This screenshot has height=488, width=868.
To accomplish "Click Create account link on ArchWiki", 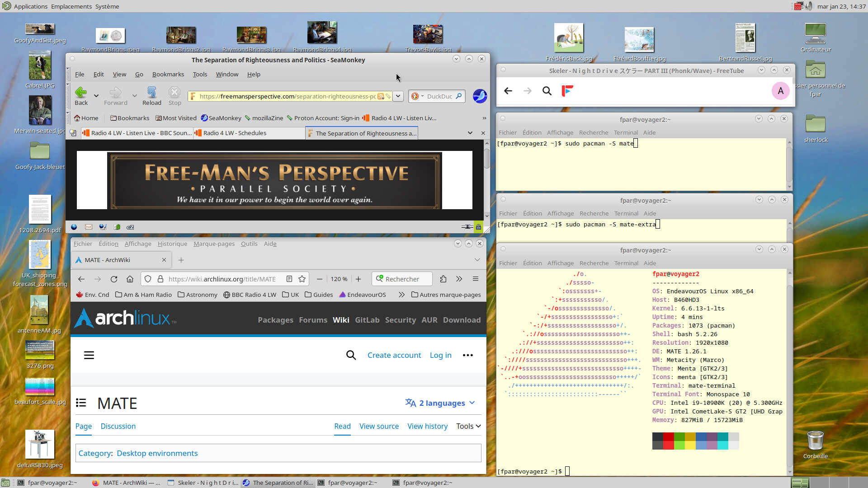I will [x=394, y=355].
